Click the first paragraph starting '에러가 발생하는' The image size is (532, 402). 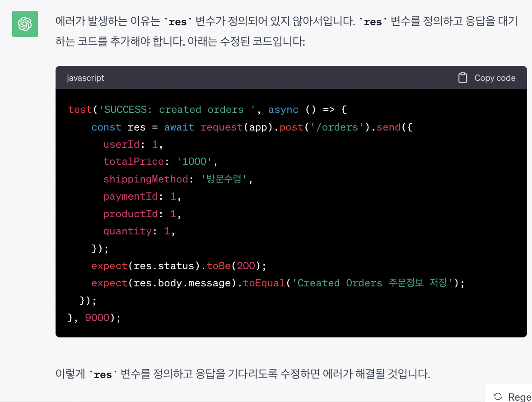pos(287,31)
